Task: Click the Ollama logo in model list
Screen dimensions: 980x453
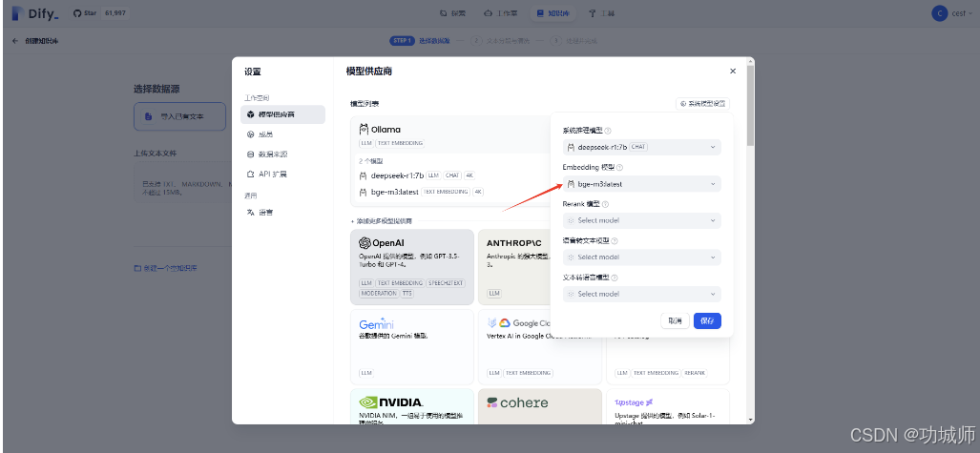Action: click(380, 130)
